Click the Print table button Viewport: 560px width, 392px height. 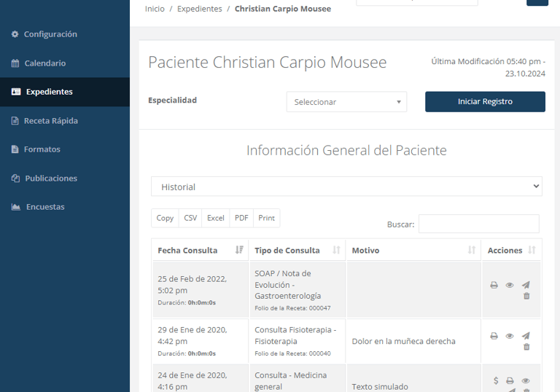click(266, 218)
